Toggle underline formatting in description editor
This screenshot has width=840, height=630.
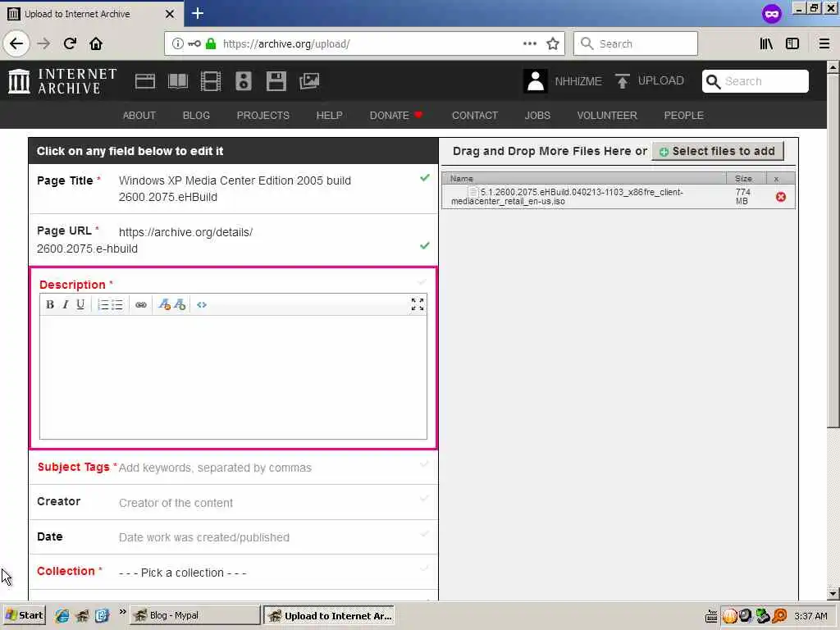click(80, 305)
